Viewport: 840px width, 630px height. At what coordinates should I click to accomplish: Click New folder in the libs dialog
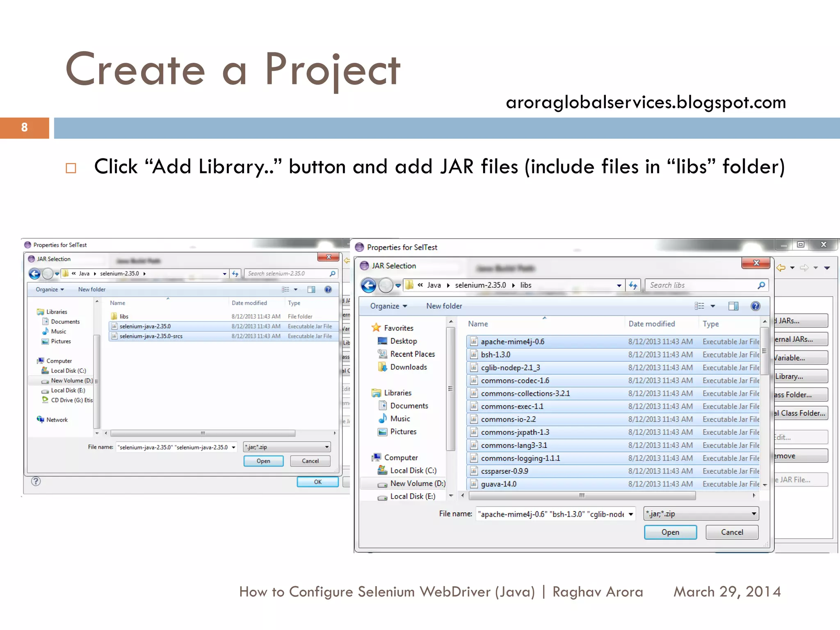[x=444, y=306]
